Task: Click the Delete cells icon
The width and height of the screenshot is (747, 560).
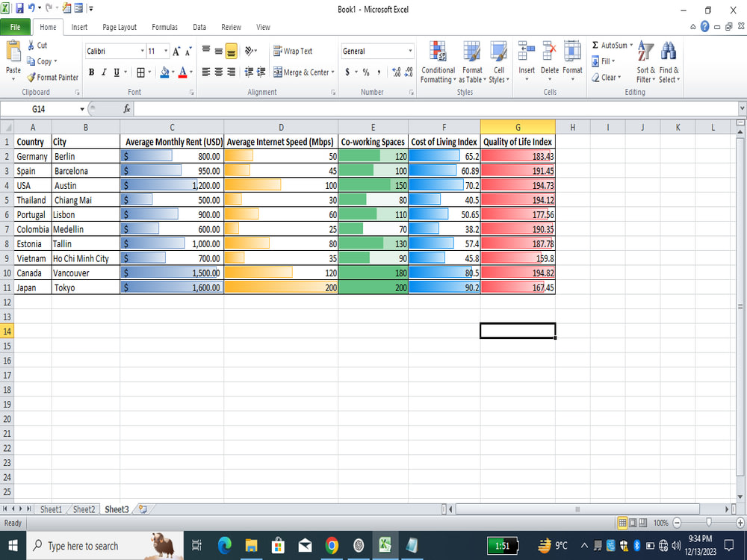Action: tap(549, 52)
